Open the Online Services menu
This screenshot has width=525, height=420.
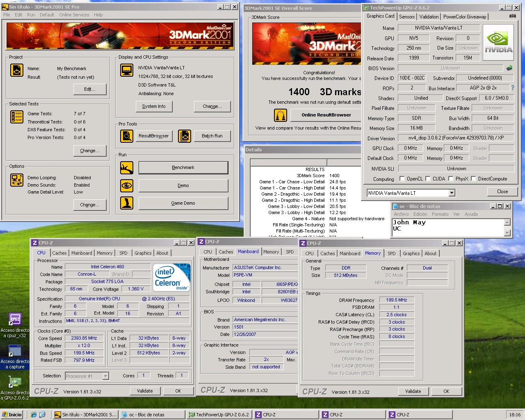(x=74, y=15)
